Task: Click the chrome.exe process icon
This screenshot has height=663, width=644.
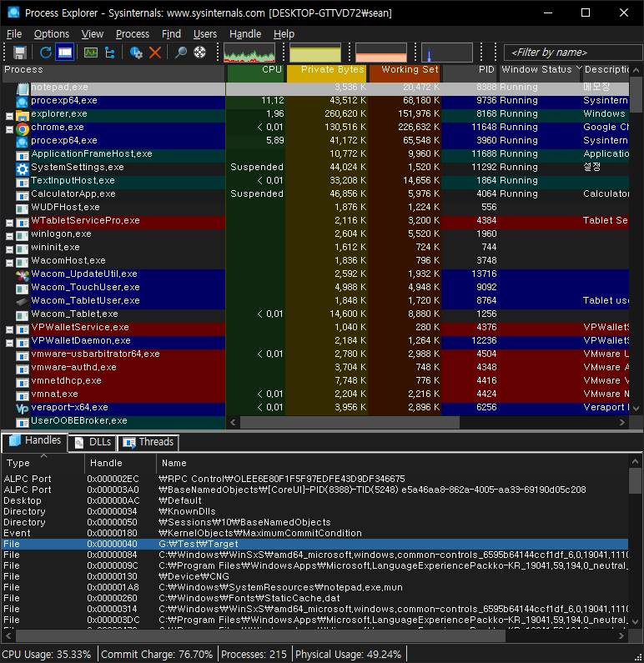Action: pyautogui.click(x=23, y=128)
